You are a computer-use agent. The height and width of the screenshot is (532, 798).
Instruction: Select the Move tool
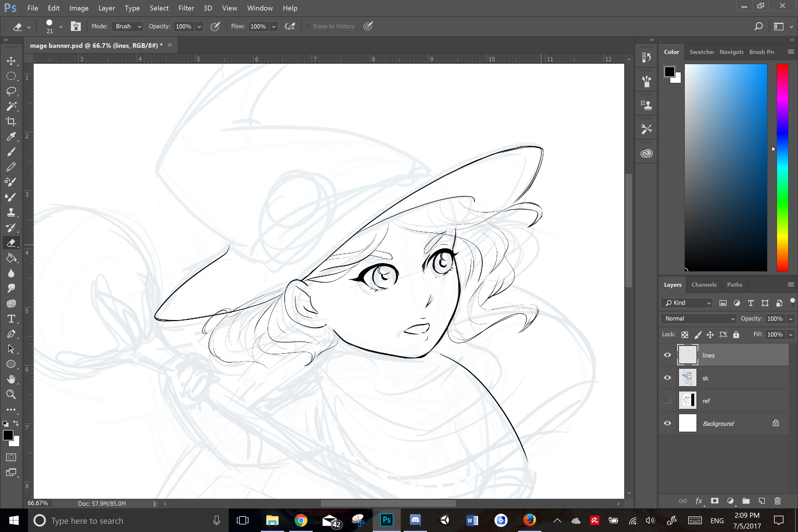click(x=11, y=61)
